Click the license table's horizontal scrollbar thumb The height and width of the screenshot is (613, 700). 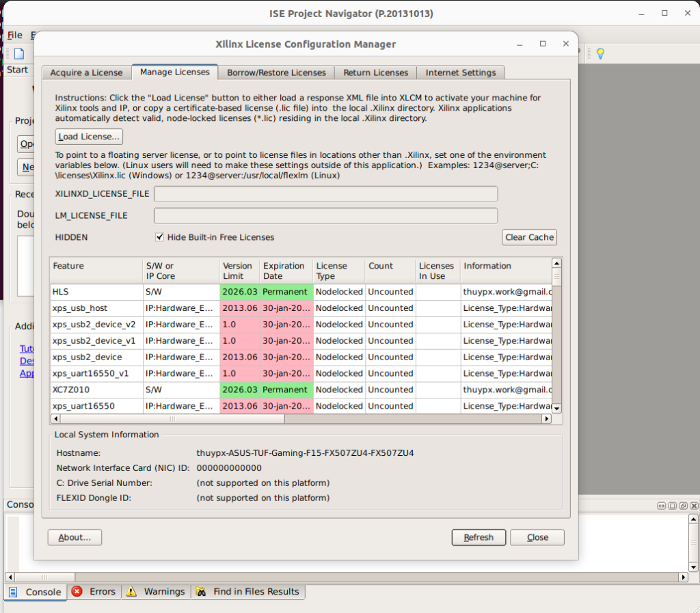pos(173,418)
